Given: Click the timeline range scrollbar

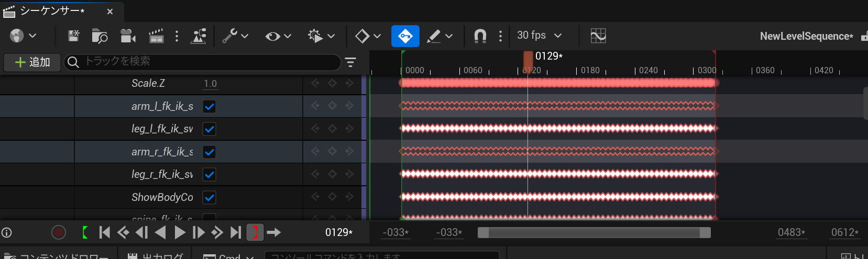Looking at the screenshot, I should 594,232.
